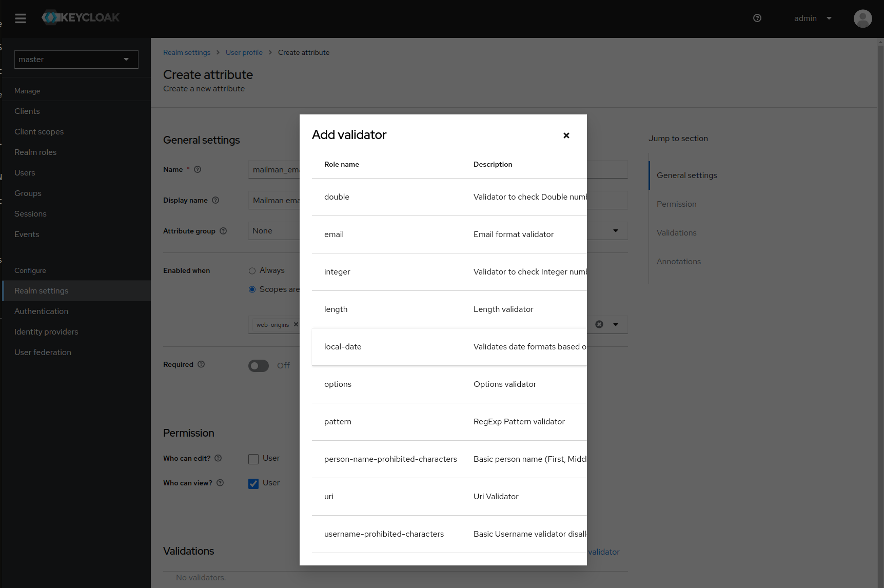Expand the admin account dropdown caret
884x588 pixels.
point(829,18)
